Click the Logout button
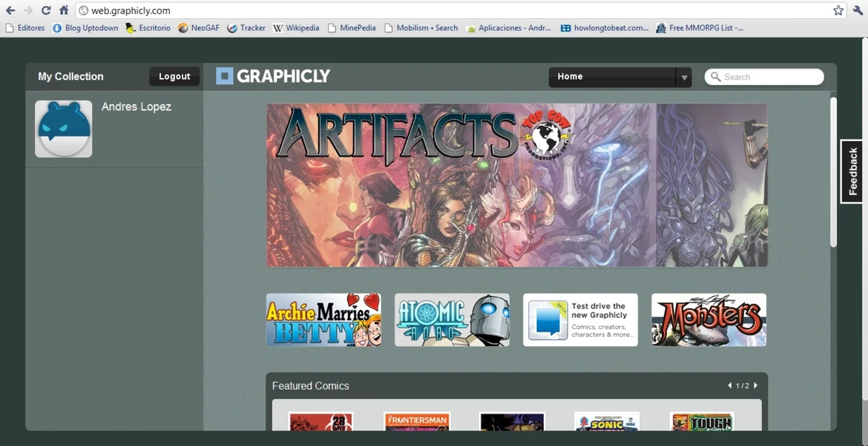Image resolution: width=868 pixels, height=446 pixels. click(175, 76)
